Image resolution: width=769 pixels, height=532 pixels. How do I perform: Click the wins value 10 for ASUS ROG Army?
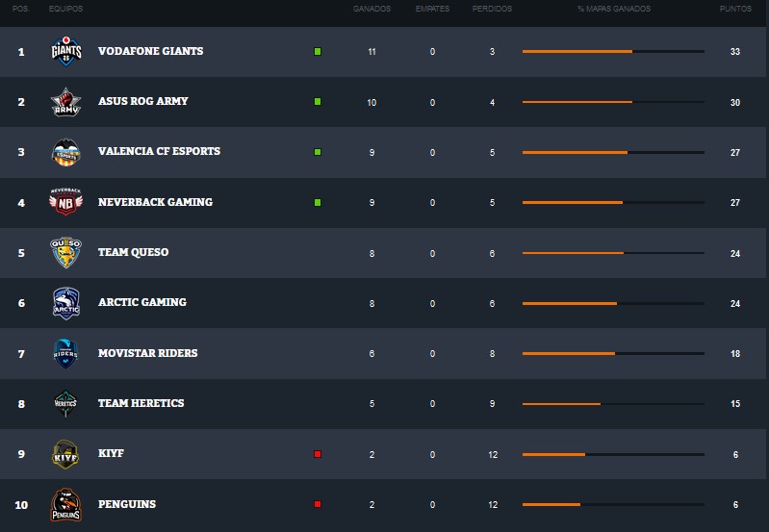(x=372, y=103)
